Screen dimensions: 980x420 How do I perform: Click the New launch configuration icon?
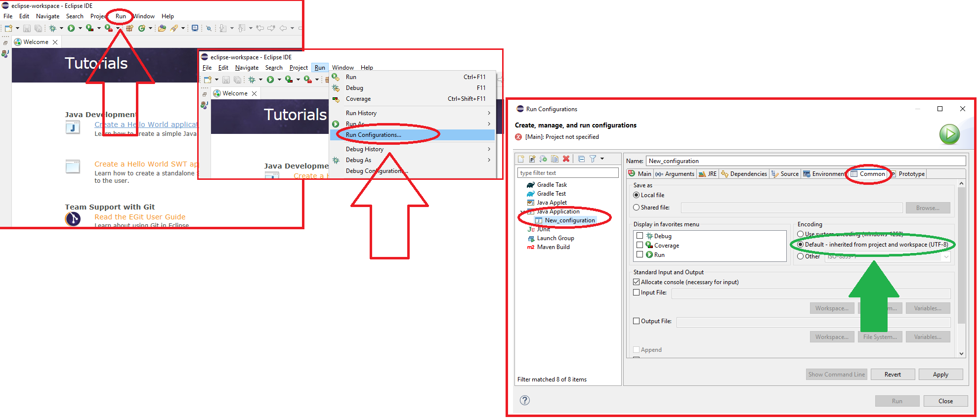coord(521,159)
